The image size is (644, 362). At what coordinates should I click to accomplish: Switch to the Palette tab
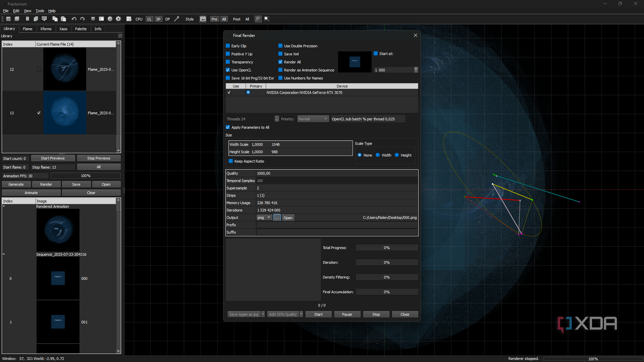[81, 29]
